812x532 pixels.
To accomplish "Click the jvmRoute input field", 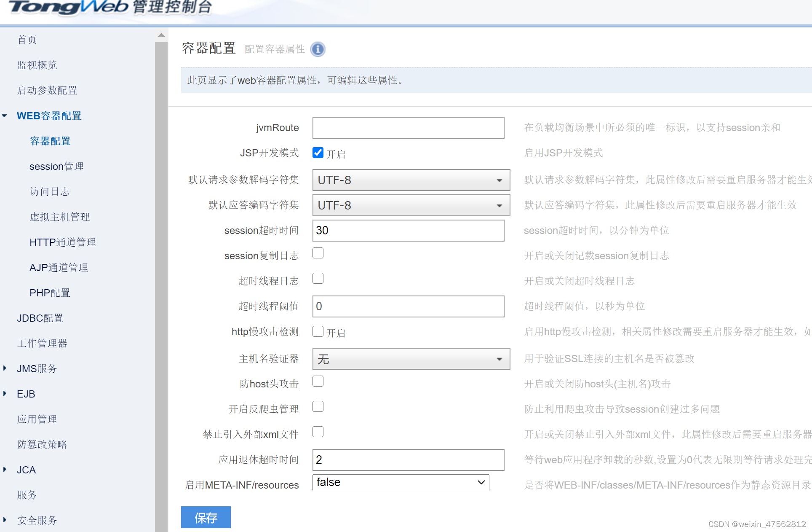I will (x=408, y=128).
